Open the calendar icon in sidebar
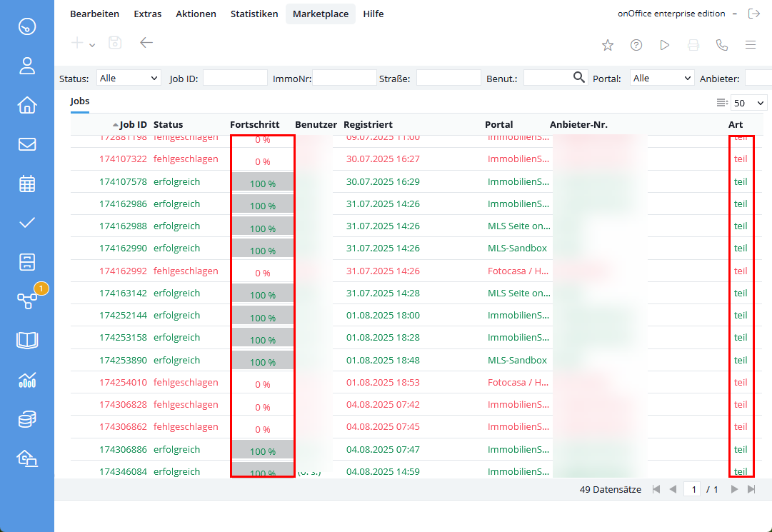Screen dimensions: 772x532 tap(27, 184)
